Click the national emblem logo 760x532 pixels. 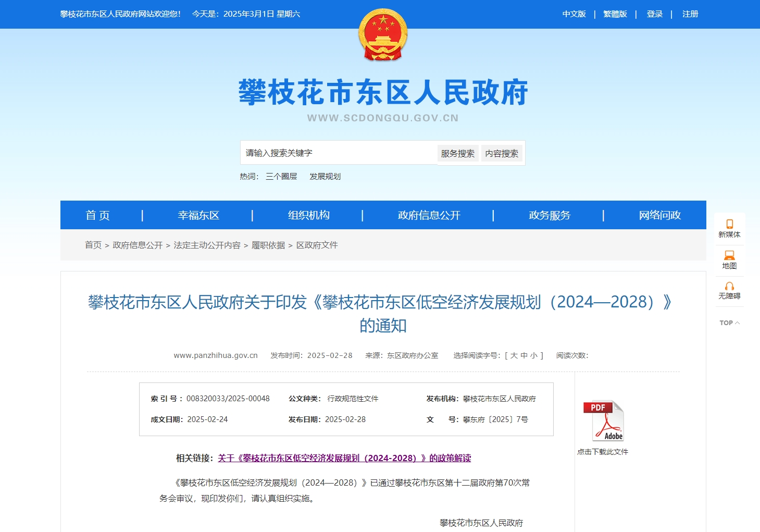point(383,35)
